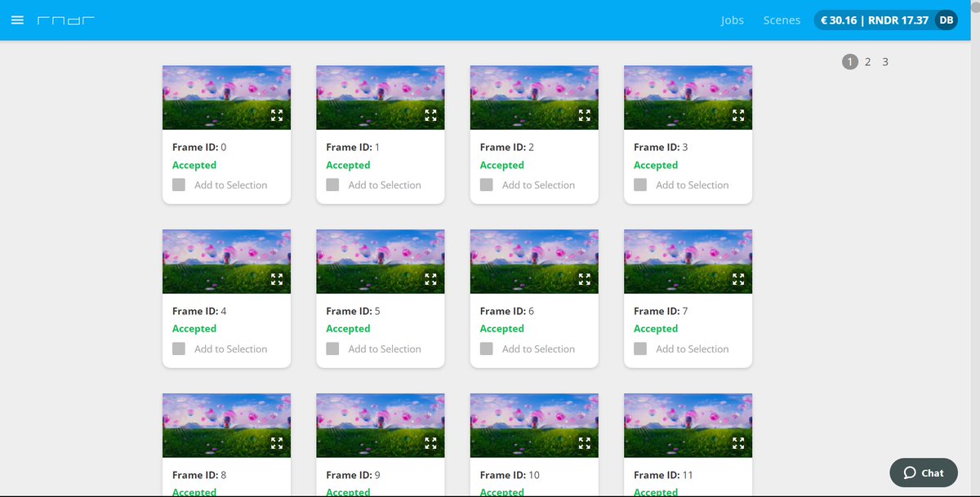Open the DB user avatar
The width and height of the screenshot is (980, 497).
pyautogui.click(x=946, y=20)
